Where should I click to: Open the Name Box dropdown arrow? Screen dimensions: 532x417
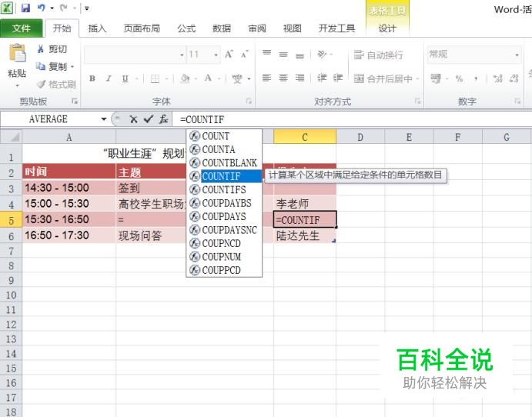click(x=104, y=119)
